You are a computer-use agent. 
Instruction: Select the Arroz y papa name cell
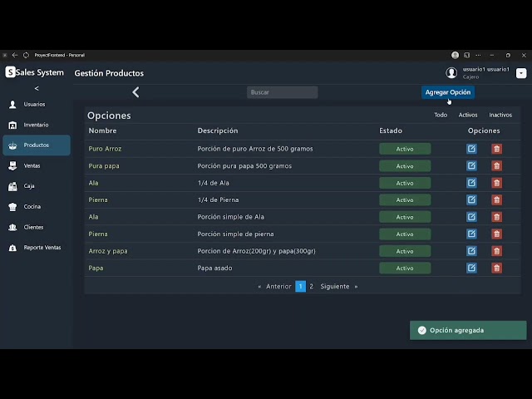pos(108,251)
